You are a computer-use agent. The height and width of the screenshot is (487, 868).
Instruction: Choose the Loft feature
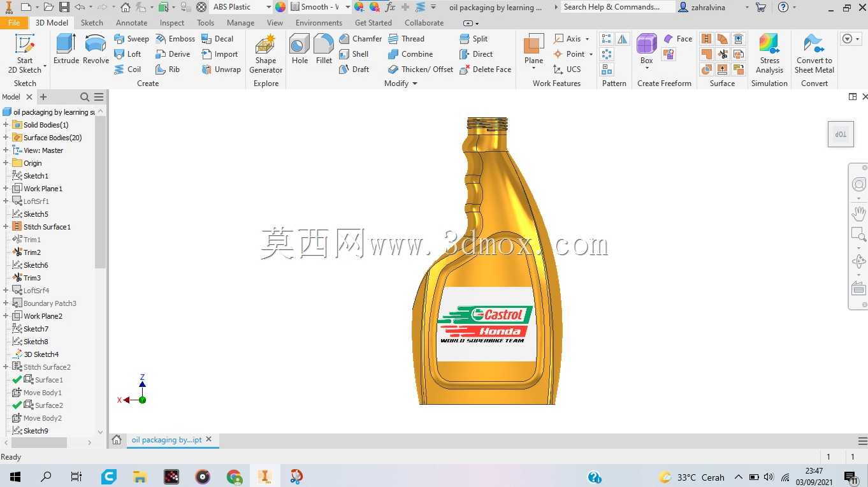coord(127,54)
